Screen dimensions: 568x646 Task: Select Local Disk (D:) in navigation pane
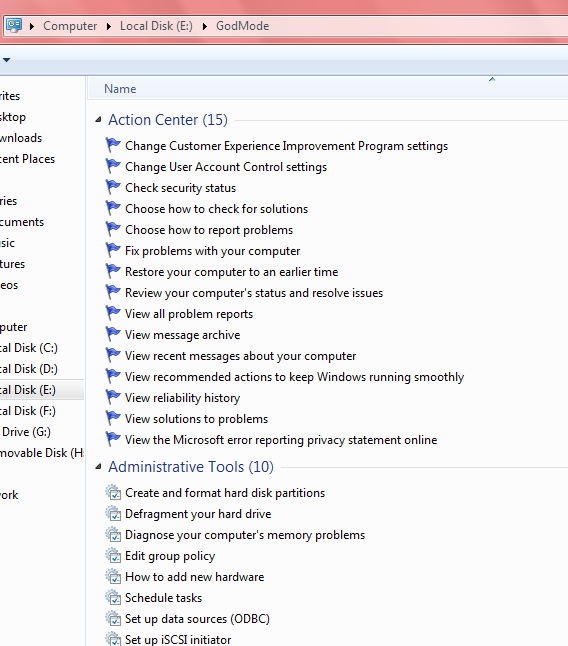tap(28, 369)
